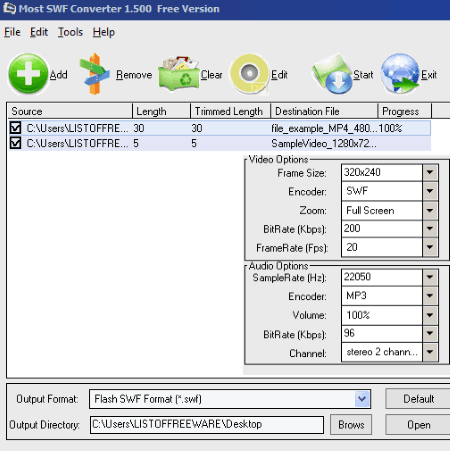Viewport: 450px width, 451px height.
Task: Click the length value 30
Action: point(139,128)
